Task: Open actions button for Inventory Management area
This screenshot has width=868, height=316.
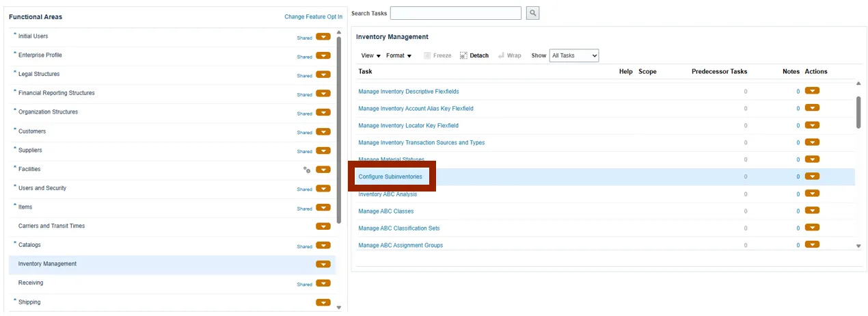Action: click(323, 265)
